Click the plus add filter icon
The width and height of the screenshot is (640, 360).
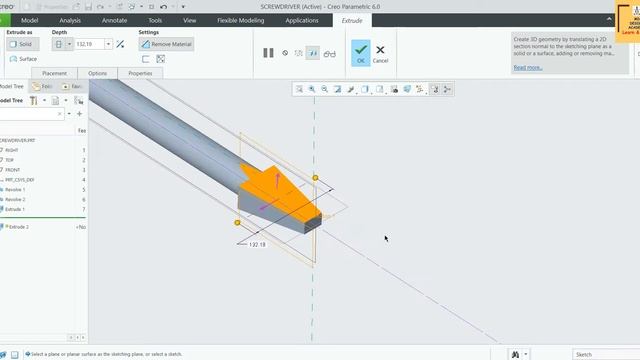pyautogui.click(x=80, y=114)
